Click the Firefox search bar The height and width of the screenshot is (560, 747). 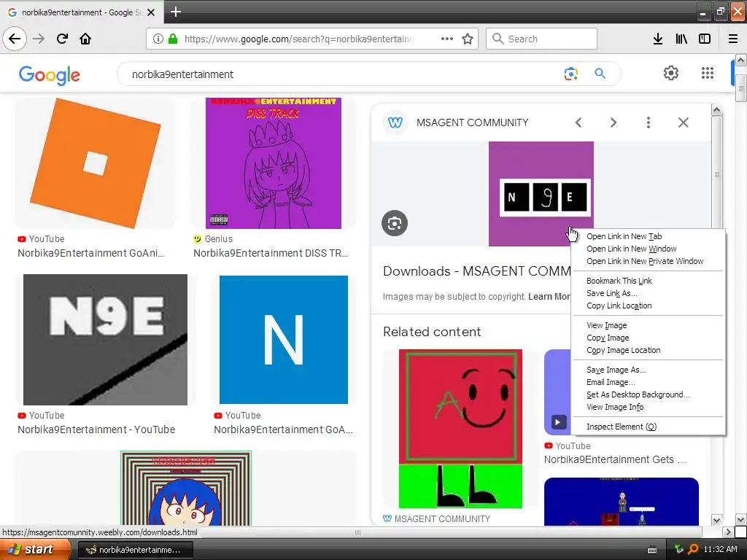(x=542, y=39)
